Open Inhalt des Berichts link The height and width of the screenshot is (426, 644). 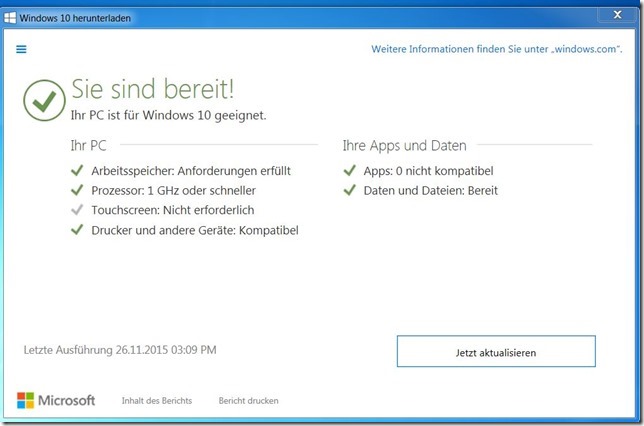(157, 401)
